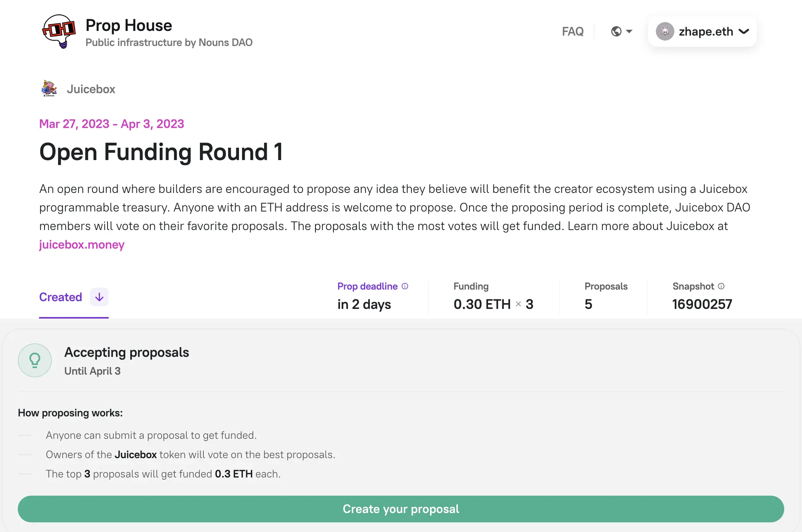802x532 pixels.
Task: Click the info icon beside Snapshot
Action: pos(722,286)
